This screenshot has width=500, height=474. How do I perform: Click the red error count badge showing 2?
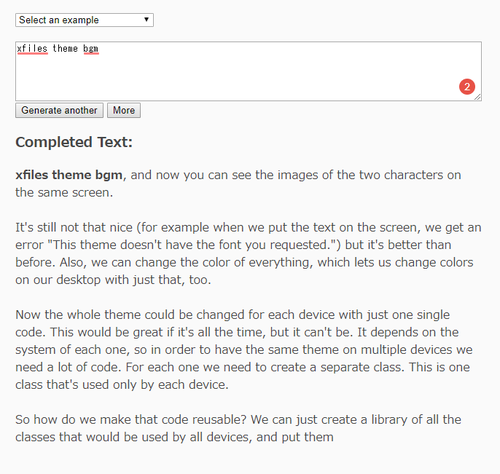tap(467, 87)
